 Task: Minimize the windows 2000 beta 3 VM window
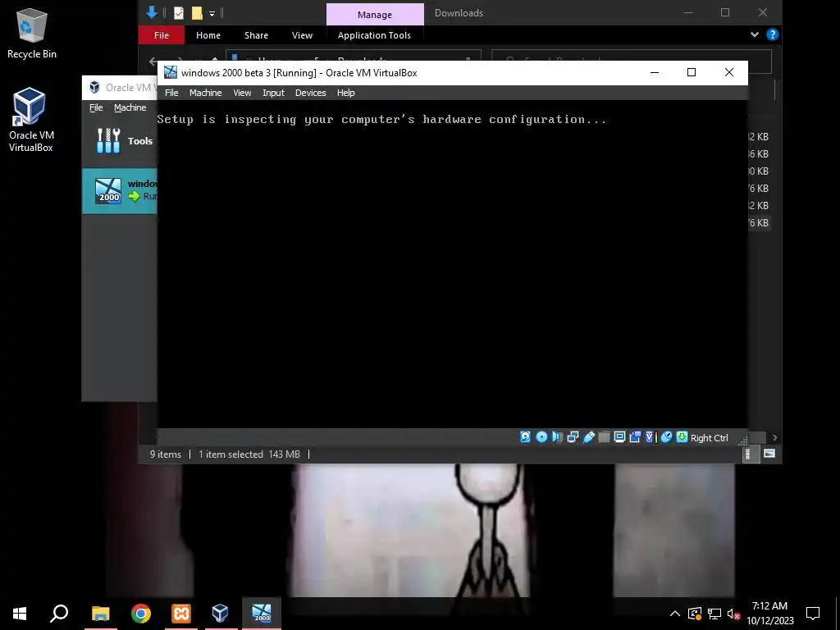tap(654, 72)
